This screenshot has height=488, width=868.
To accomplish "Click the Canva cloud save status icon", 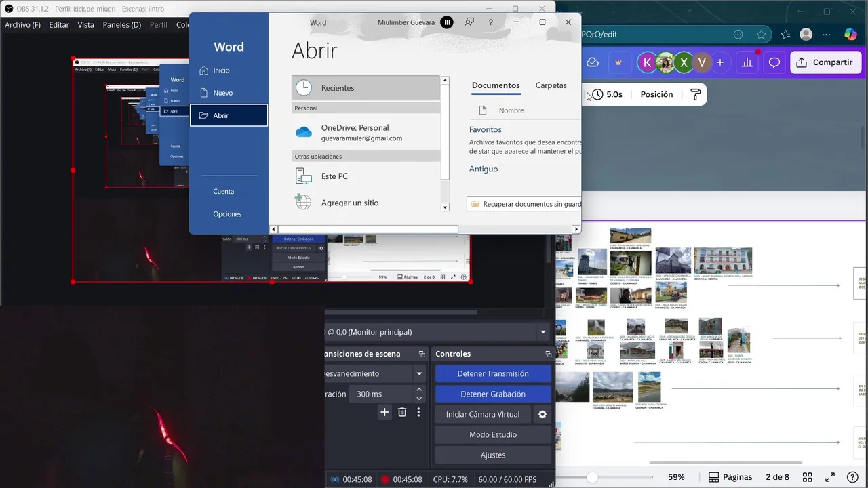I will [x=593, y=62].
